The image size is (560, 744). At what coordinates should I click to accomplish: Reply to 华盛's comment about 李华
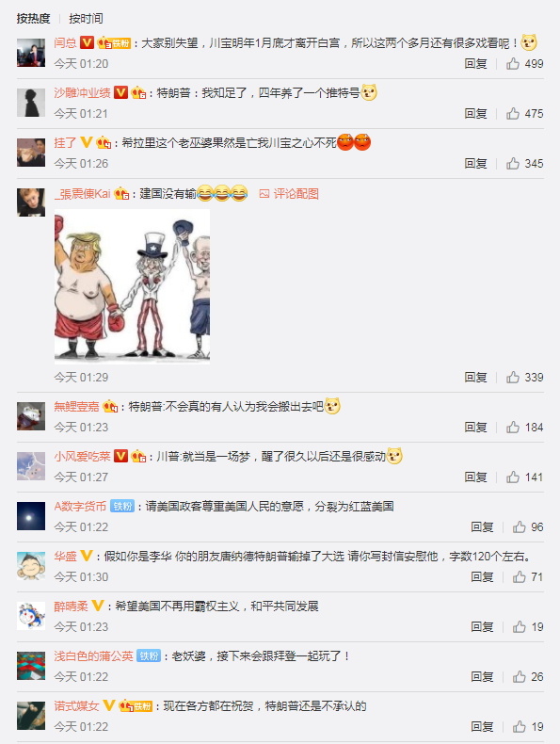[x=482, y=577]
